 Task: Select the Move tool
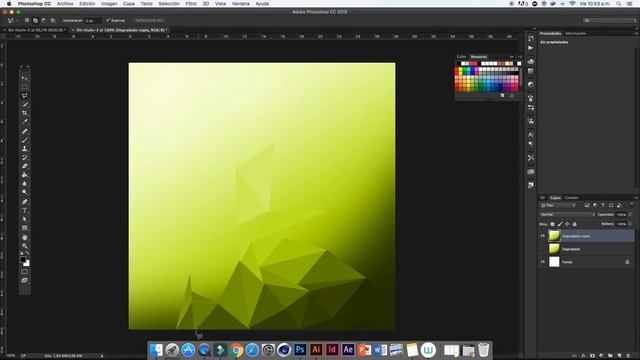pos(24,78)
